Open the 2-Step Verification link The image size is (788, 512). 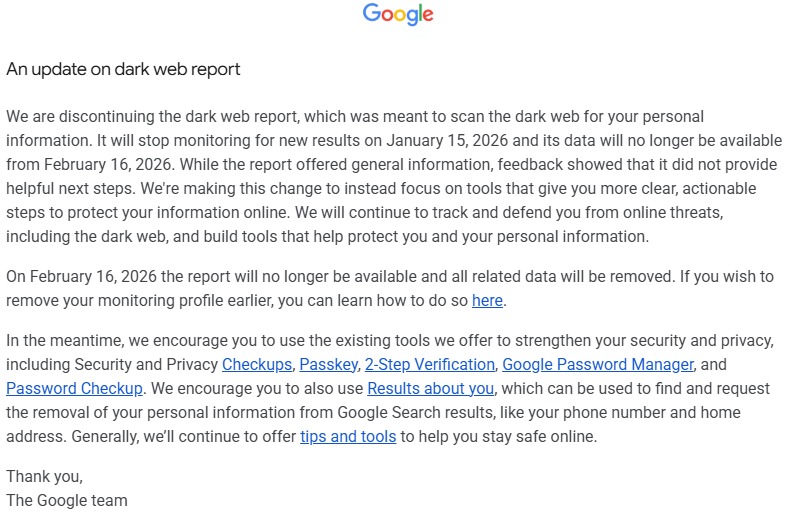(x=429, y=365)
